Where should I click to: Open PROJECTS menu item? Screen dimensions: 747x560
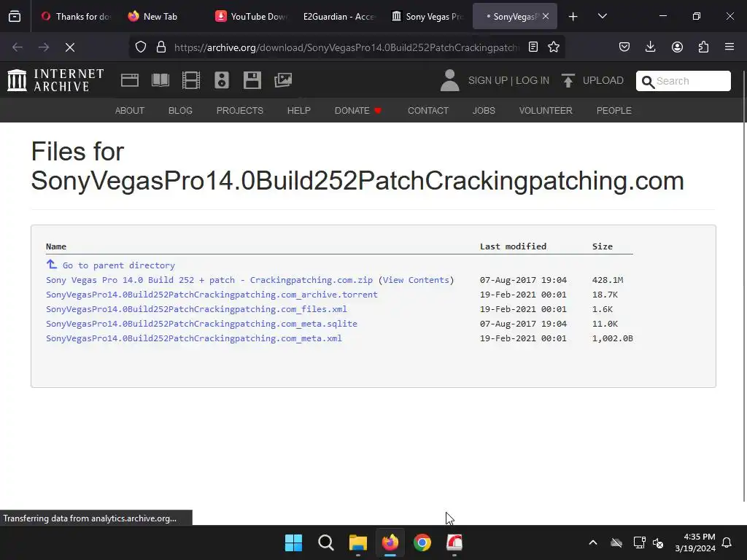click(x=239, y=111)
